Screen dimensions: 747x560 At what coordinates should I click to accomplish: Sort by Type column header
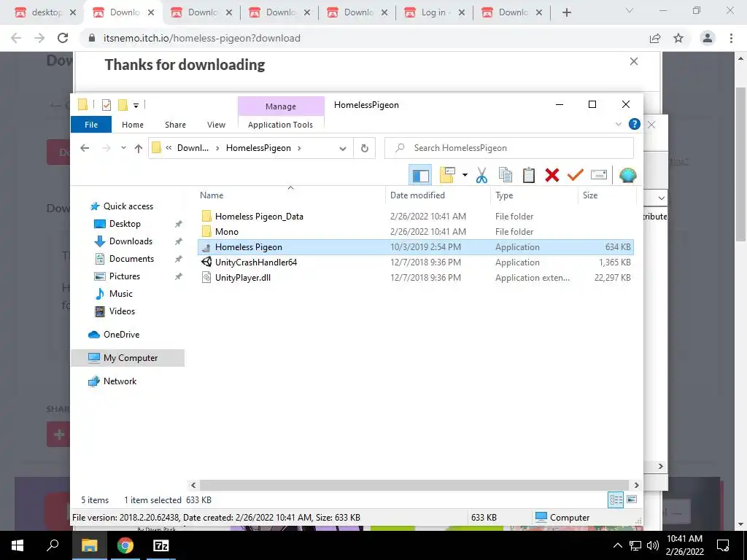tap(534, 195)
